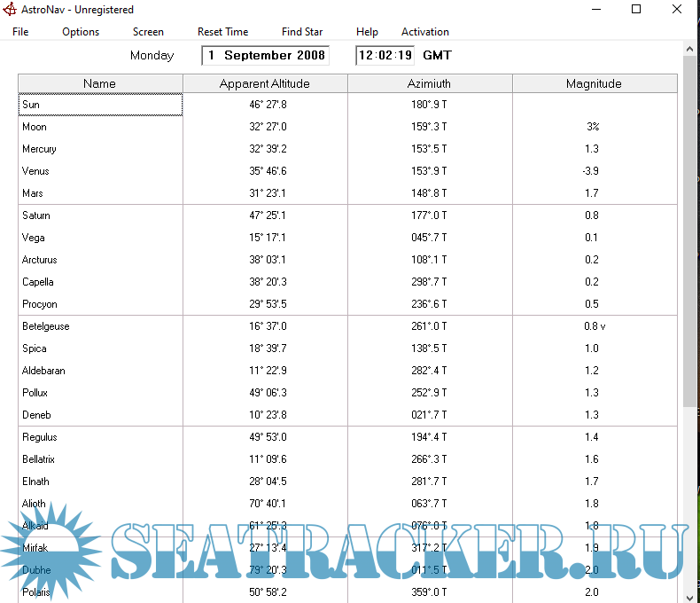Maximize the AstroNav window
This screenshot has height=603, width=700.
[636, 10]
